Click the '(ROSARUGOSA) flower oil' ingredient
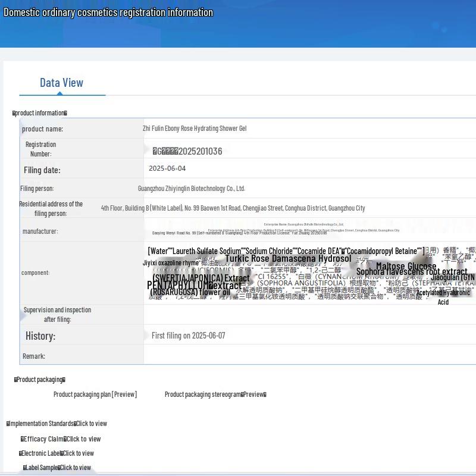The height and width of the screenshot is (476, 476). (190, 292)
